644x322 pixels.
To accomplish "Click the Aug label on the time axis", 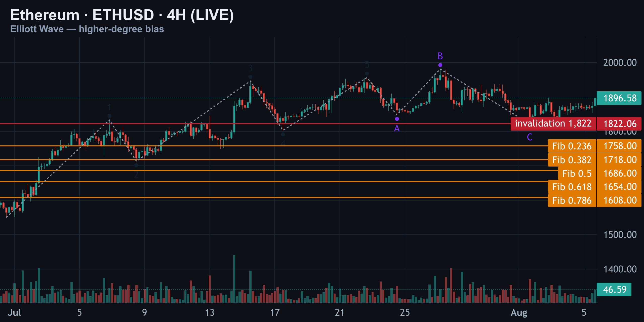I will 519,312.
